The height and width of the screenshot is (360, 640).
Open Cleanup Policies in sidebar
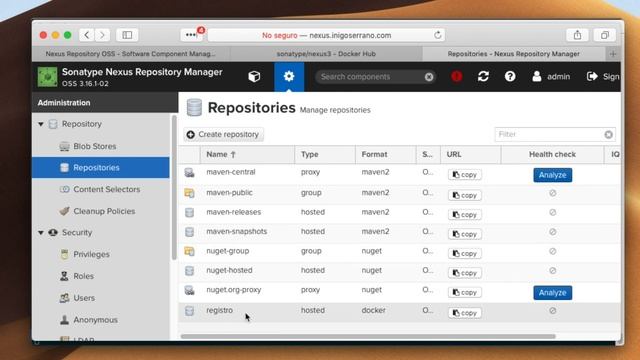coord(104,211)
